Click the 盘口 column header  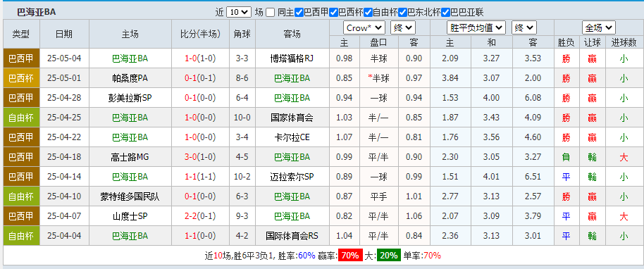(x=378, y=42)
